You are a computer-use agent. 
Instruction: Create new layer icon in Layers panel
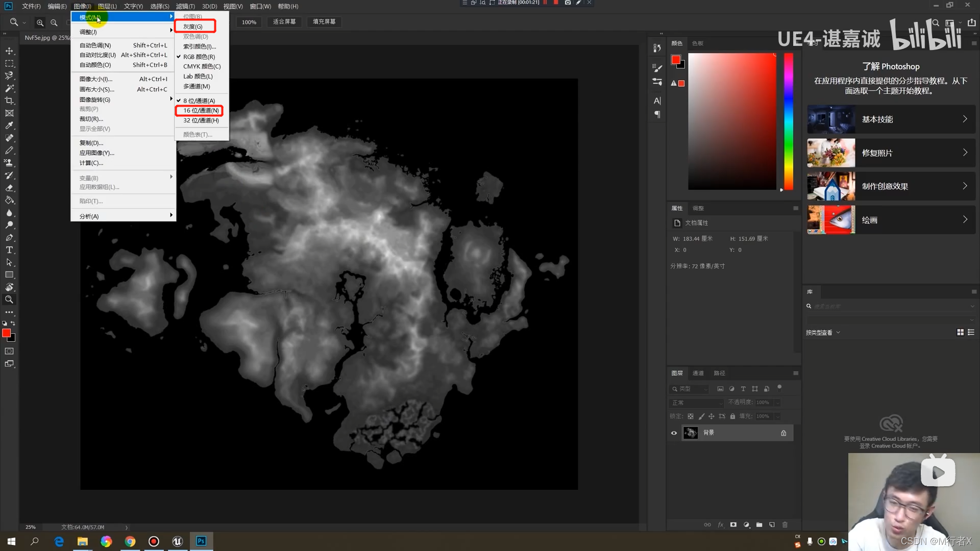[x=772, y=524]
